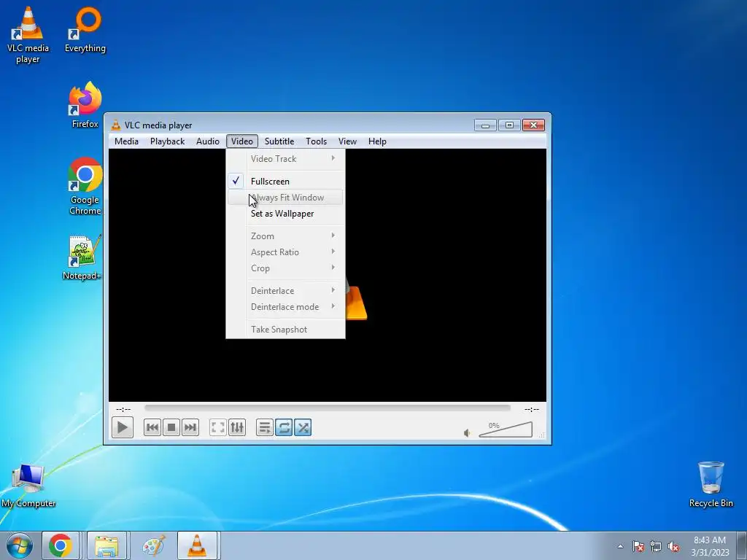Screen dimensions: 747x560
Task: Expand the Video Track submenu
Action: pos(285,159)
